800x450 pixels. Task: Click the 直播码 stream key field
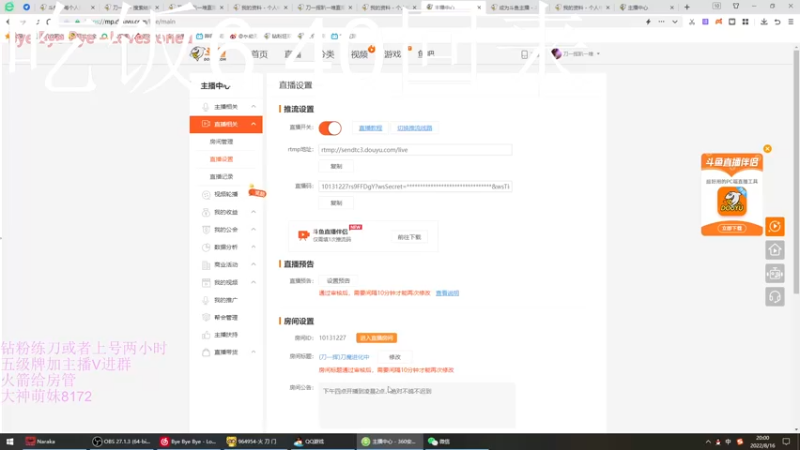pos(415,187)
